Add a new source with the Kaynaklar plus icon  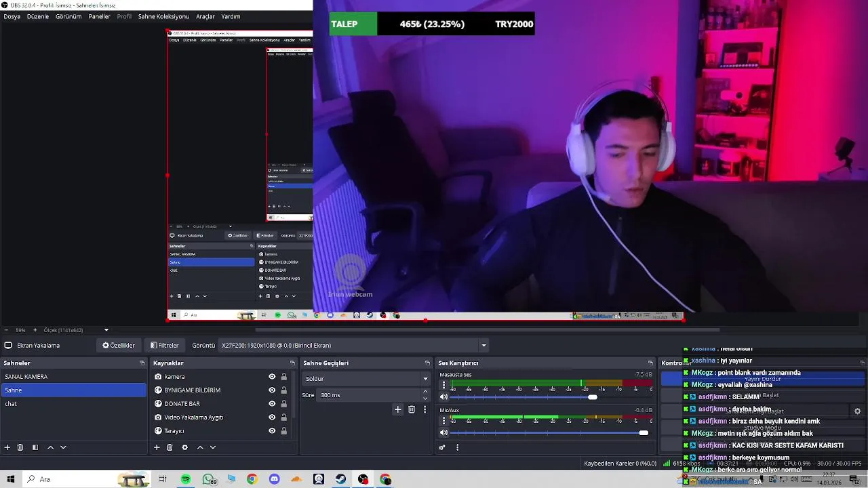coord(157,447)
